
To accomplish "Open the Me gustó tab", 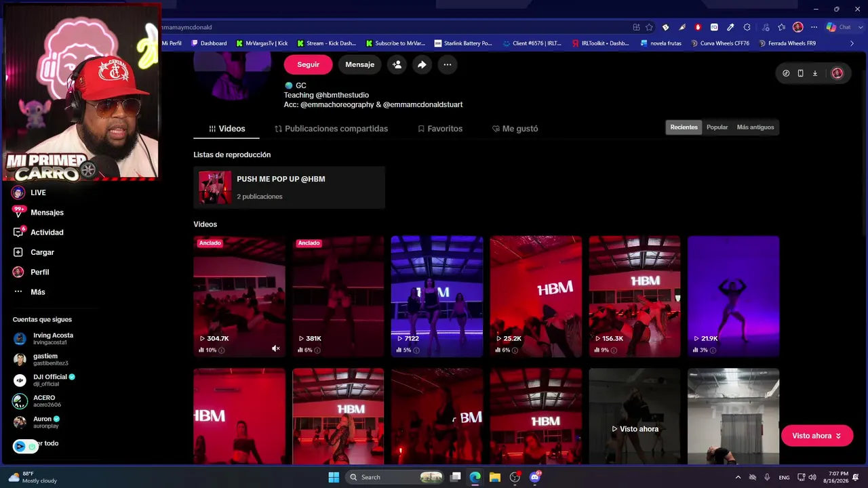I will pos(515,129).
